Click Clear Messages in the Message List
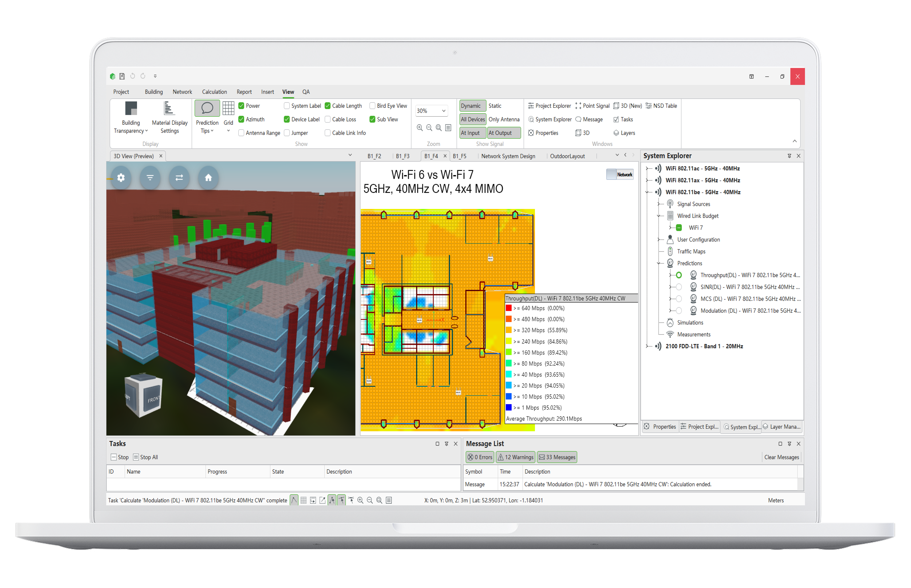The width and height of the screenshot is (911, 588). pos(781,457)
